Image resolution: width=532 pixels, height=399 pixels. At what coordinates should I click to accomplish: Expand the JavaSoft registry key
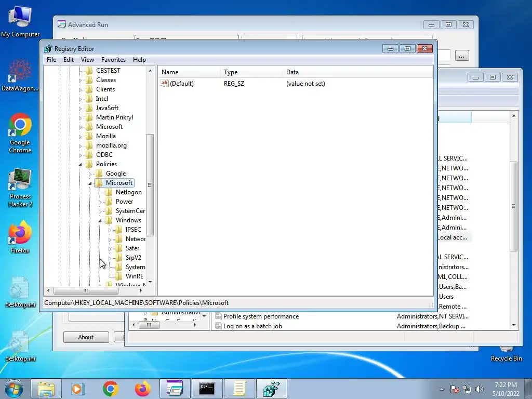click(80, 109)
